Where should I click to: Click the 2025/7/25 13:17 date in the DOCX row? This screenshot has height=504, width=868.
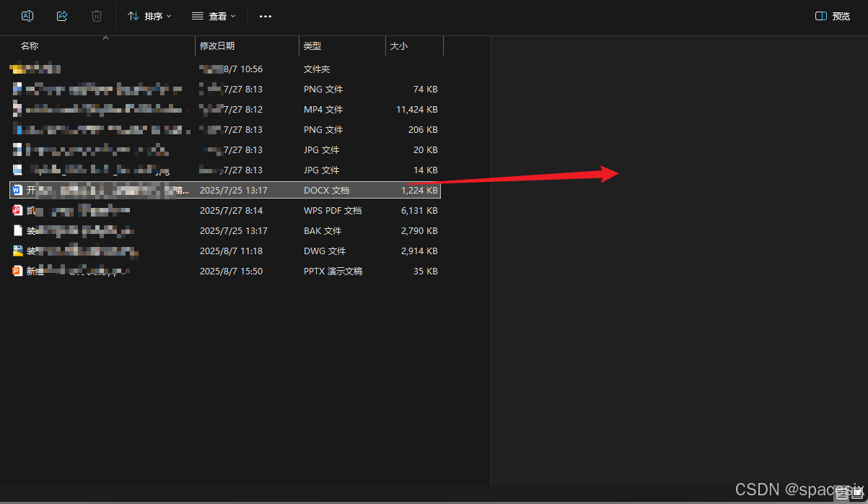click(234, 191)
